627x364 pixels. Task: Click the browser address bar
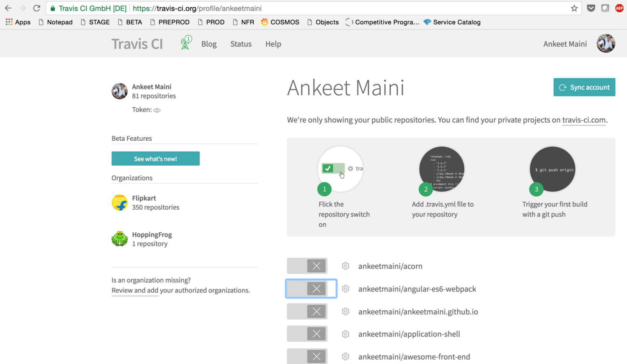[313, 8]
